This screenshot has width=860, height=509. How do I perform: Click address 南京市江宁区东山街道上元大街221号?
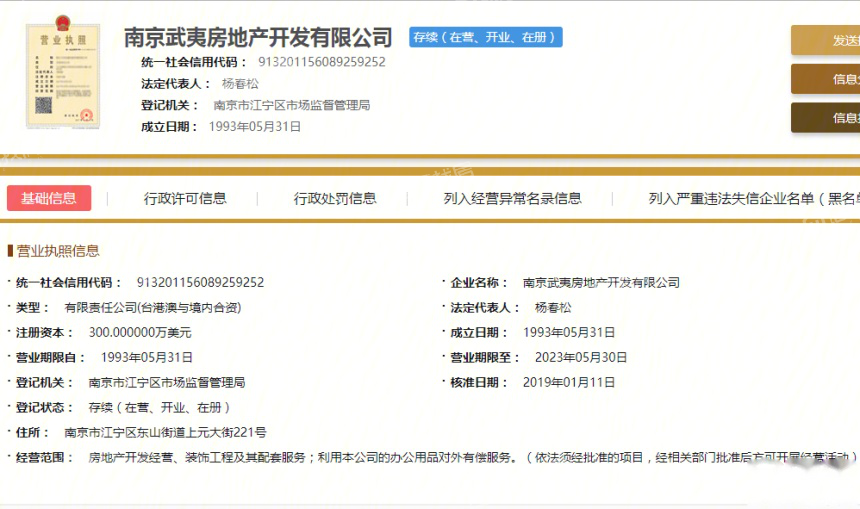pos(165,432)
